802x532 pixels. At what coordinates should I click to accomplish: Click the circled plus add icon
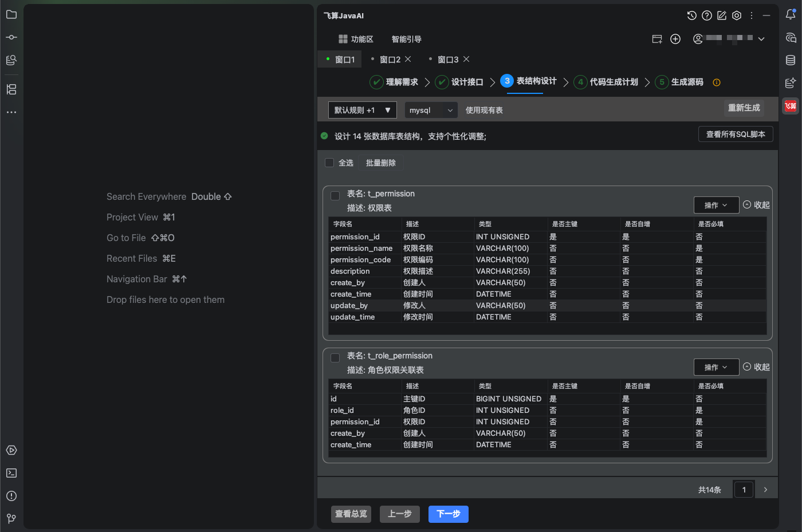coord(675,39)
